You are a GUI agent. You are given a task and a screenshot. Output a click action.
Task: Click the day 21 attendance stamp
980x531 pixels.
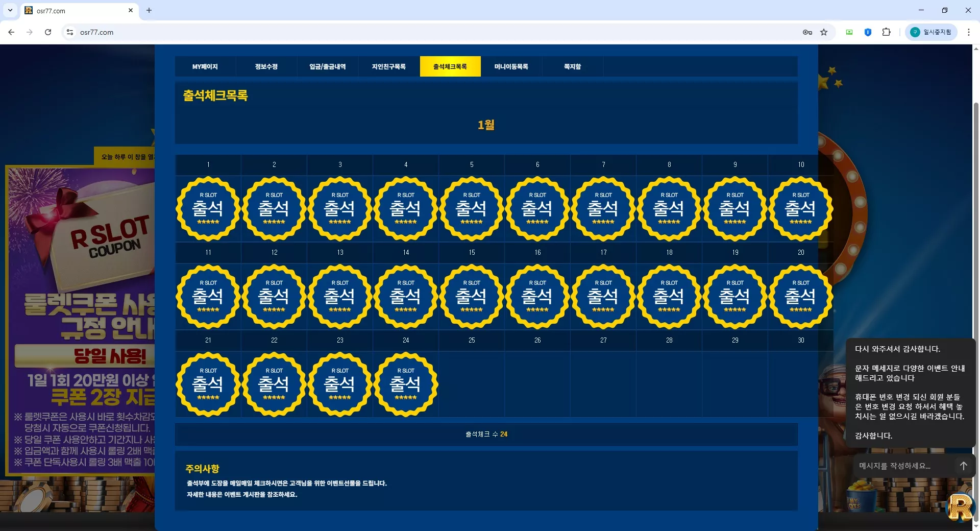tap(208, 384)
